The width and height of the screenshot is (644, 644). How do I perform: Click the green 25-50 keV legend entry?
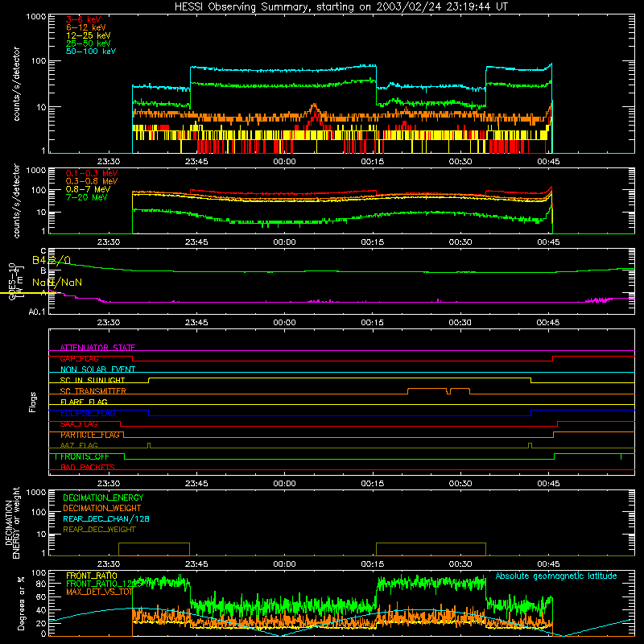point(89,43)
